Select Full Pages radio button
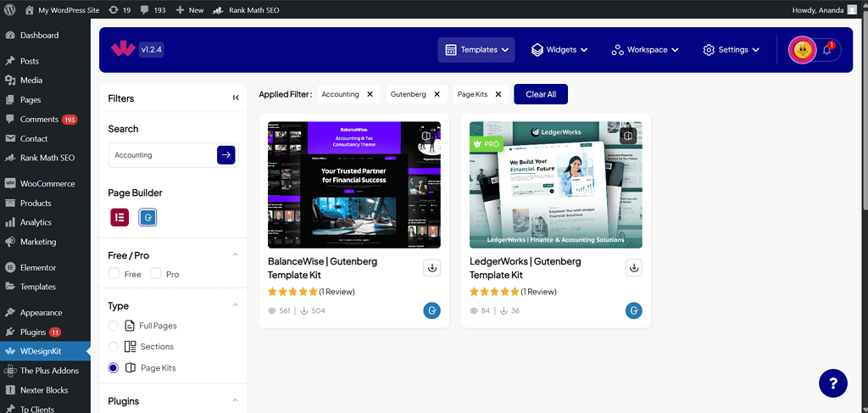The height and width of the screenshot is (413, 868). [114, 326]
